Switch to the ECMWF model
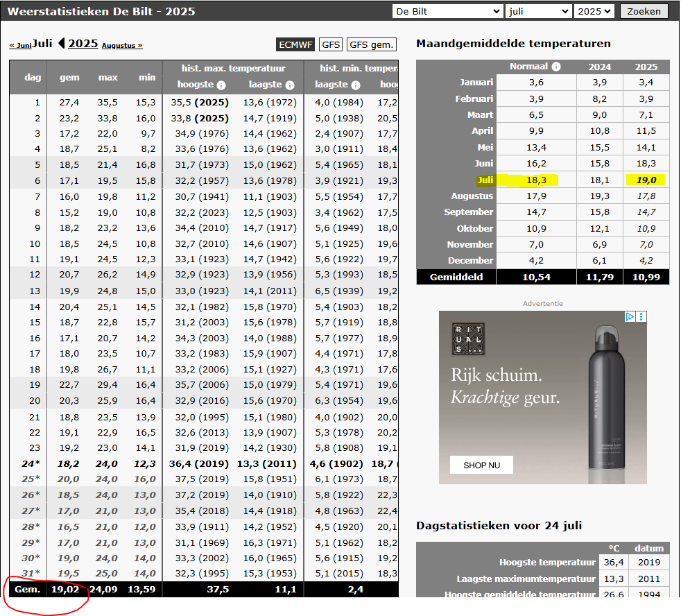Screen dimensions: 681x616 [x=295, y=44]
